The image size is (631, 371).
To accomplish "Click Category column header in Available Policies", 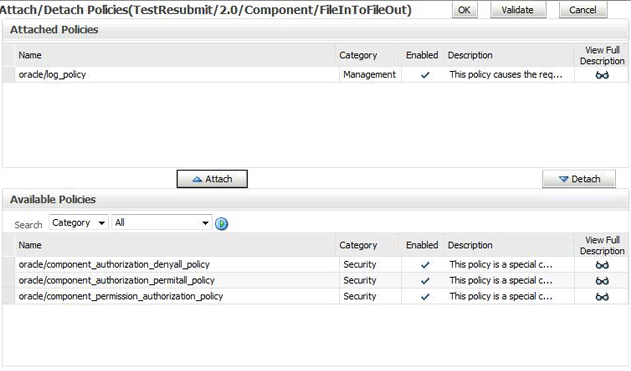I will (x=367, y=245).
